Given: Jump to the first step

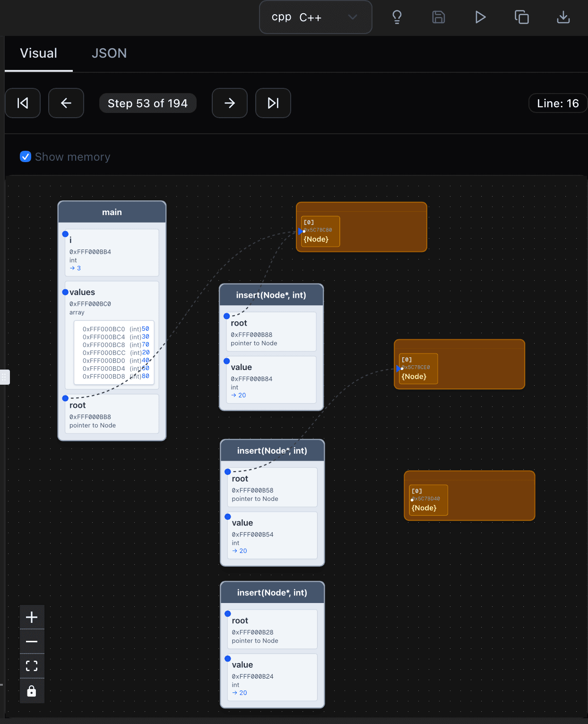Looking at the screenshot, I should pos(23,103).
